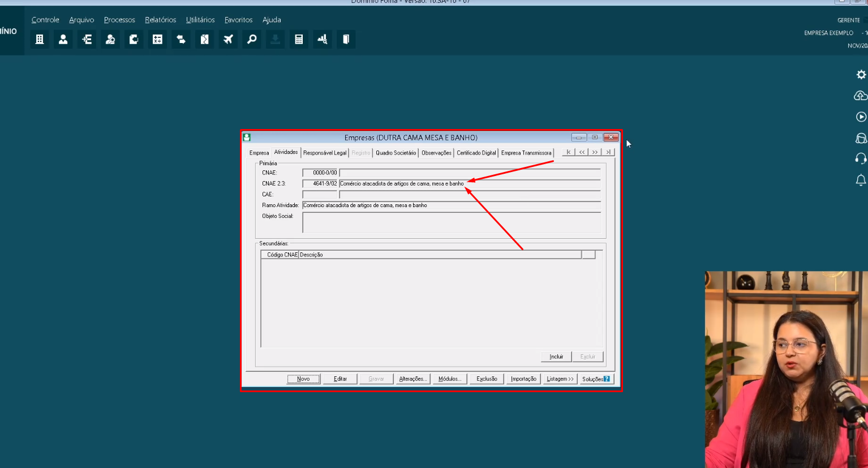The image size is (868, 468).
Task: Click the empty CAE code field
Action: pyautogui.click(x=320, y=194)
